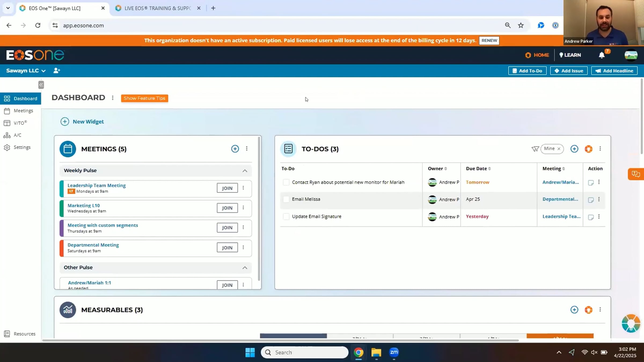Go to Meetings in the sidebar
Viewport: 644px width, 362px height.
click(23, 110)
